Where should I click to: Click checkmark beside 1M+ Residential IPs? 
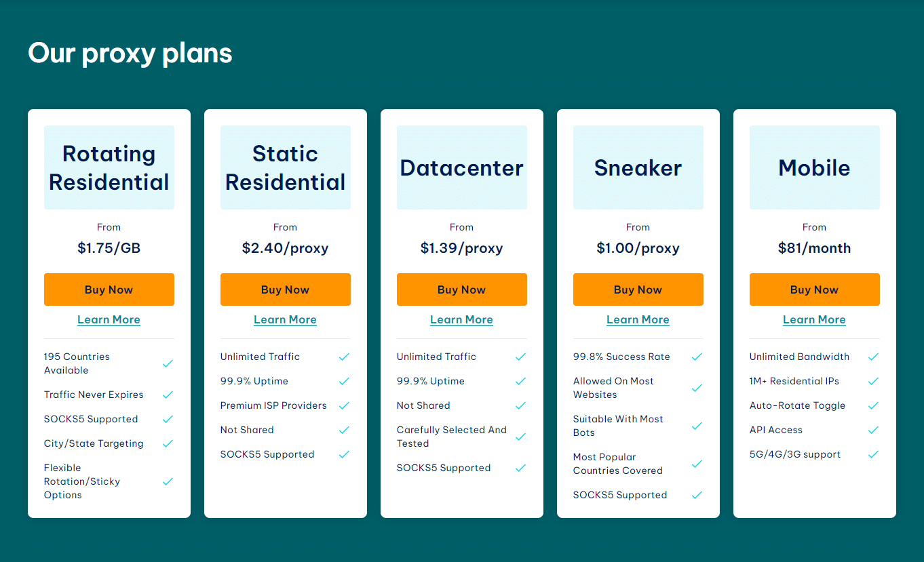point(873,381)
